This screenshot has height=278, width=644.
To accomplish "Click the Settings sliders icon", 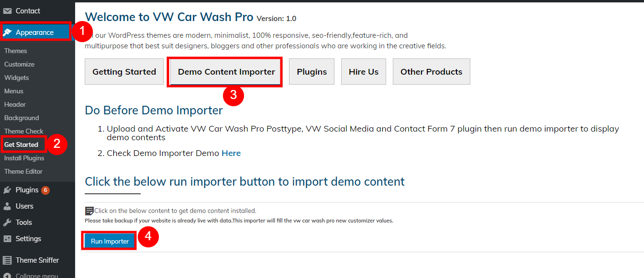I will click(7, 239).
